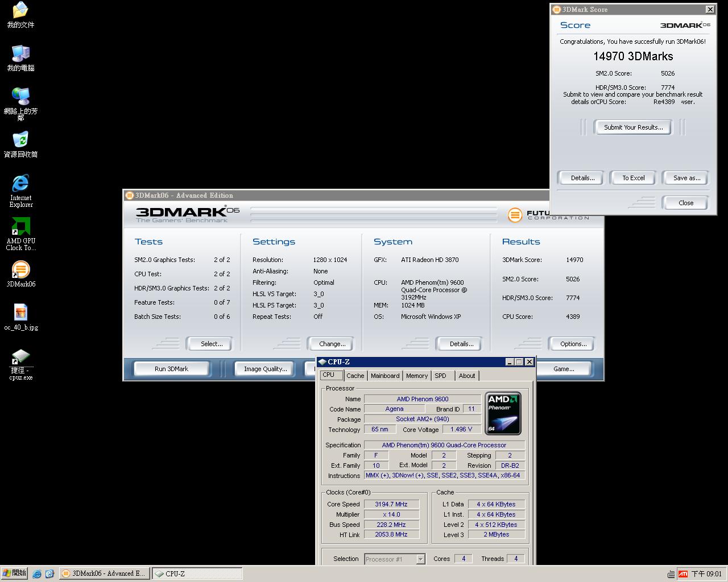This screenshot has height=582, width=728.
Task: Click the Package field Socket AM2+ (940)
Action: tap(423, 419)
